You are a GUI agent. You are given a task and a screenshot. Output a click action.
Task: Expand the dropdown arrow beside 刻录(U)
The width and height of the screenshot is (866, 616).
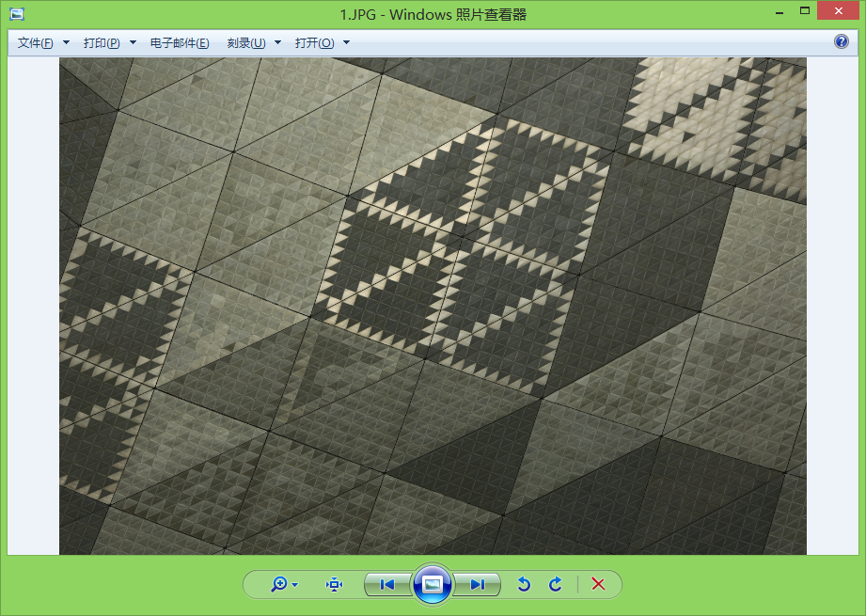click(278, 43)
